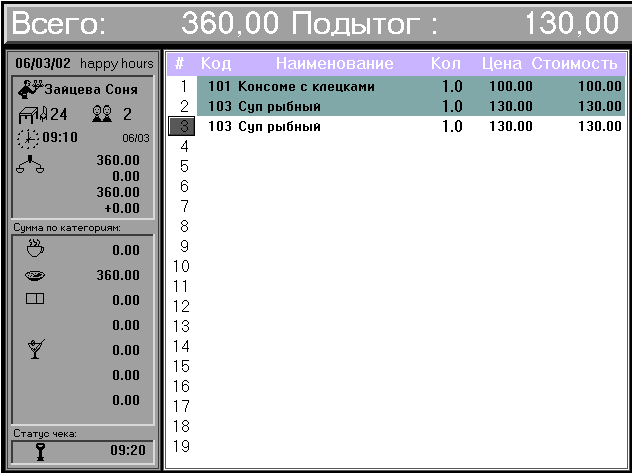The height and width of the screenshot is (473, 632).
Task: Select the row 3 Суп рыбный item
Action: point(411,127)
